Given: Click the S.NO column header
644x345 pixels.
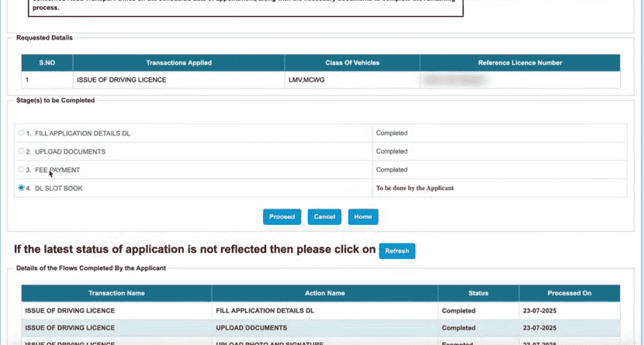Looking at the screenshot, I should click(x=47, y=63).
